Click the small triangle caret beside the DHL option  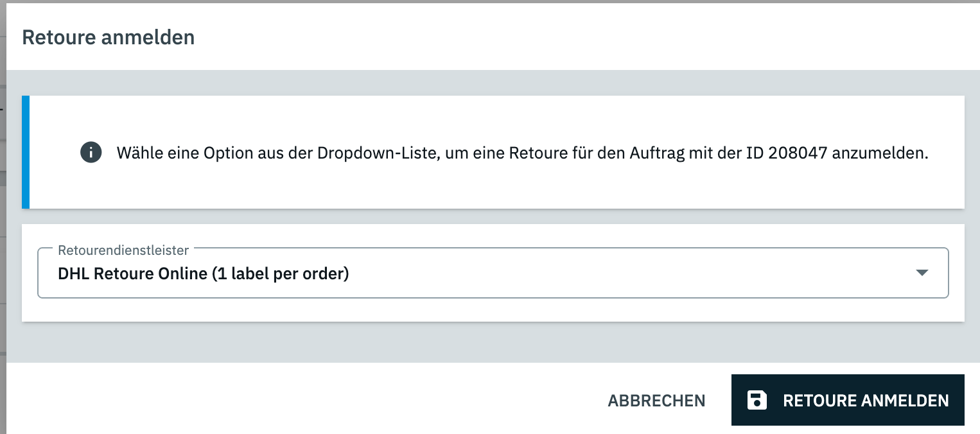(922, 273)
